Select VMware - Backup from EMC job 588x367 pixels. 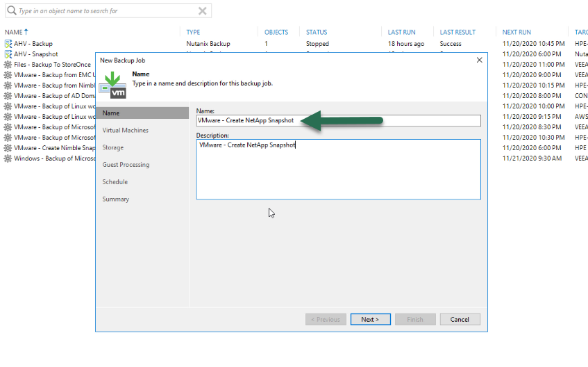55,75
